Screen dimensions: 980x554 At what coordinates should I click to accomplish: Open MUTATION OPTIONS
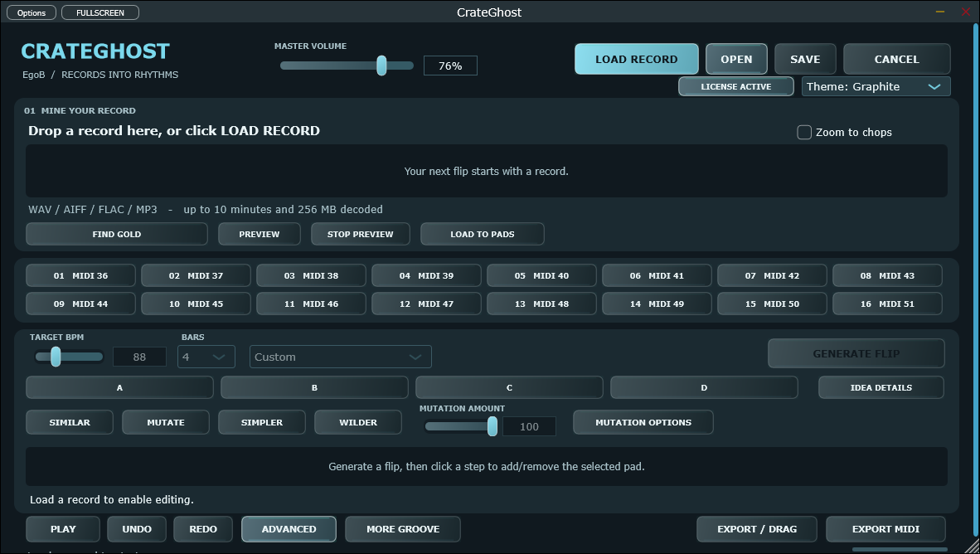click(643, 423)
